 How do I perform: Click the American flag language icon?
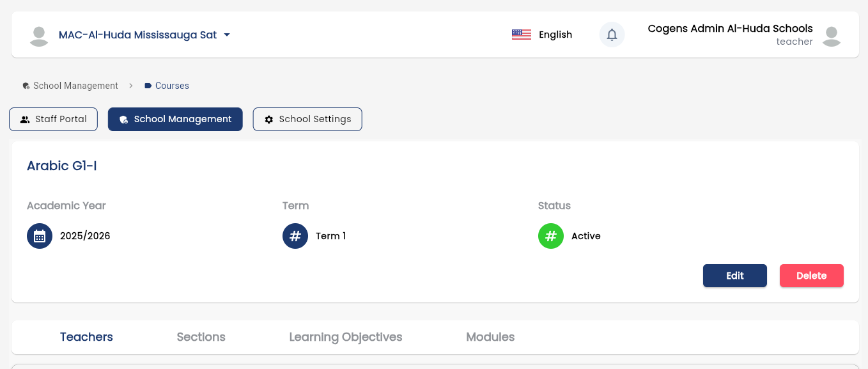[521, 35]
